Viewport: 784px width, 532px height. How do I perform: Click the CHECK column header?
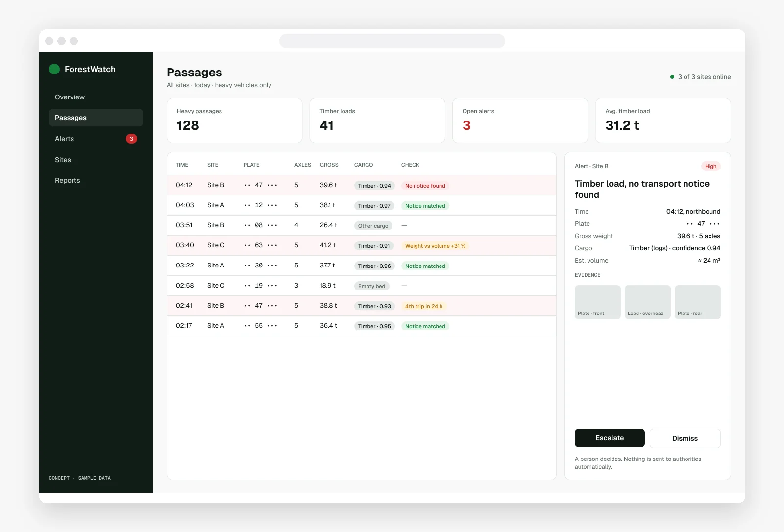tap(410, 165)
